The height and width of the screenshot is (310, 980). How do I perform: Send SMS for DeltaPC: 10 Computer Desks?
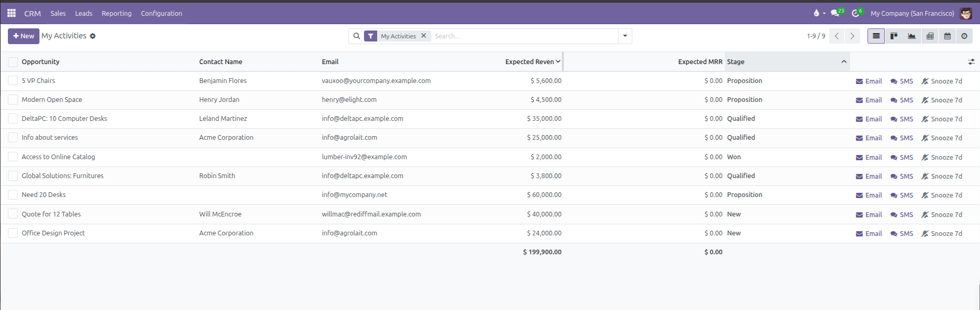[x=902, y=119]
